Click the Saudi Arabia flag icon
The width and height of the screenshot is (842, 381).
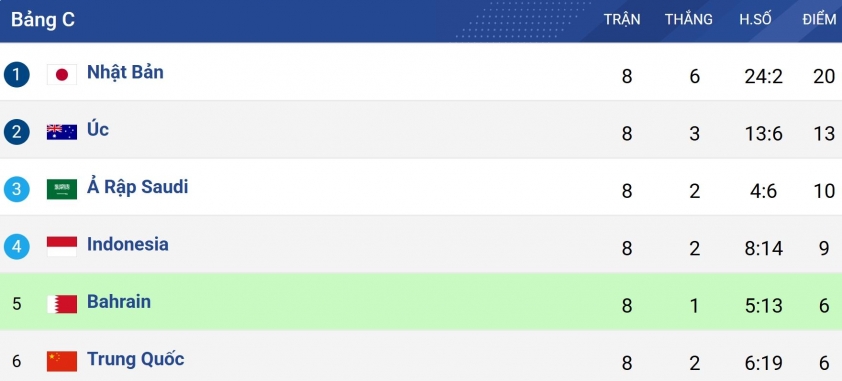pyautogui.click(x=62, y=189)
